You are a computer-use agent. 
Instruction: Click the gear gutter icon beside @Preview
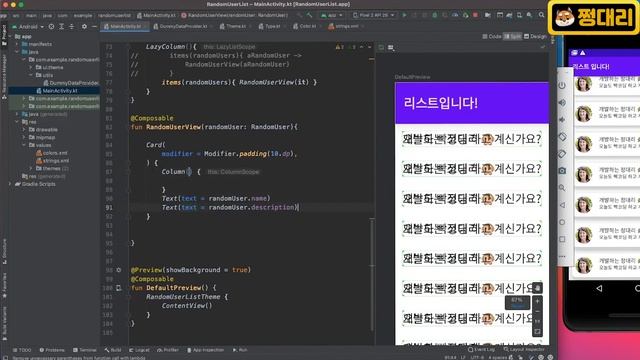[x=119, y=270]
